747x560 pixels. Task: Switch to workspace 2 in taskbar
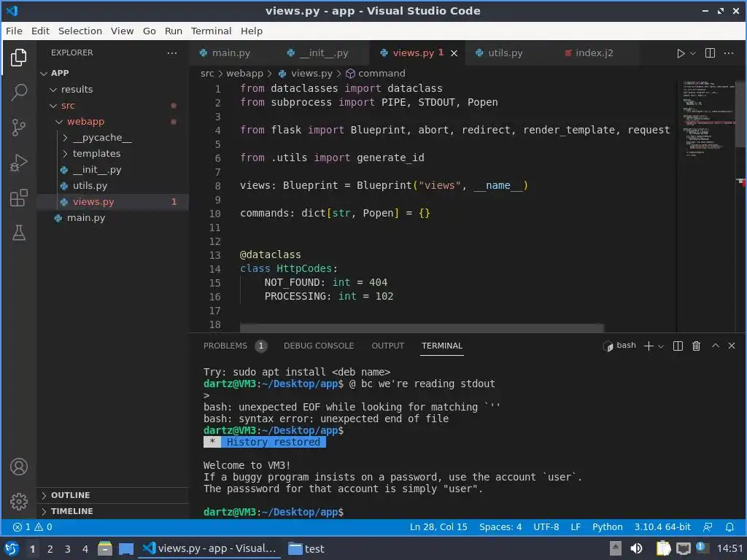click(x=50, y=548)
